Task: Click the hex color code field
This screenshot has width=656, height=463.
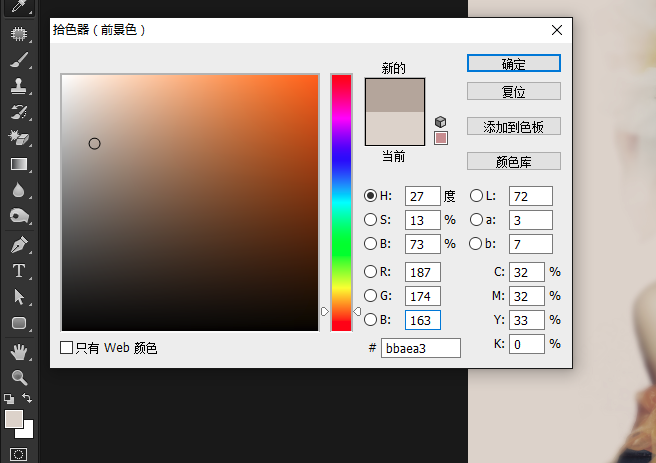Action: [x=420, y=348]
